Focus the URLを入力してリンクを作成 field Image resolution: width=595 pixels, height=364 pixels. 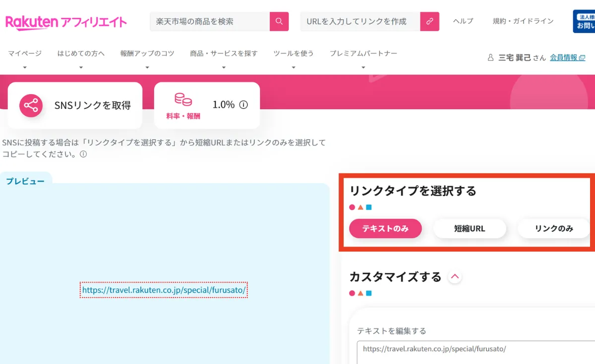click(x=360, y=21)
